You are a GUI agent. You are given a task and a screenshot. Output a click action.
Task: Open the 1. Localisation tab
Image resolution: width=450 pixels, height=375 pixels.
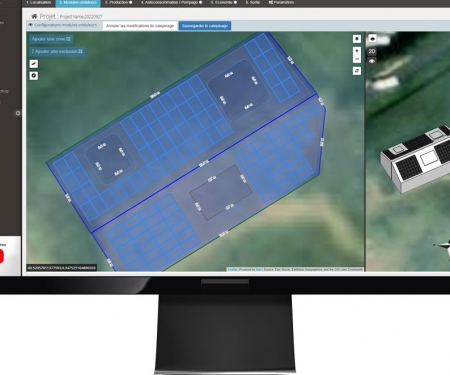(x=39, y=2)
